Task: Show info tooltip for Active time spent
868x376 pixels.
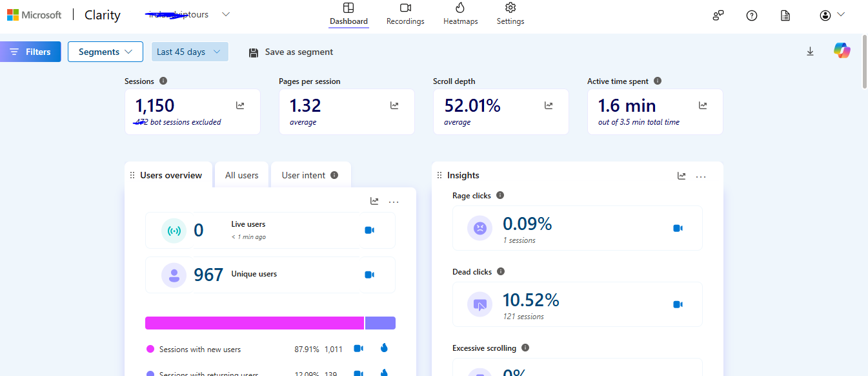Action: (658, 81)
